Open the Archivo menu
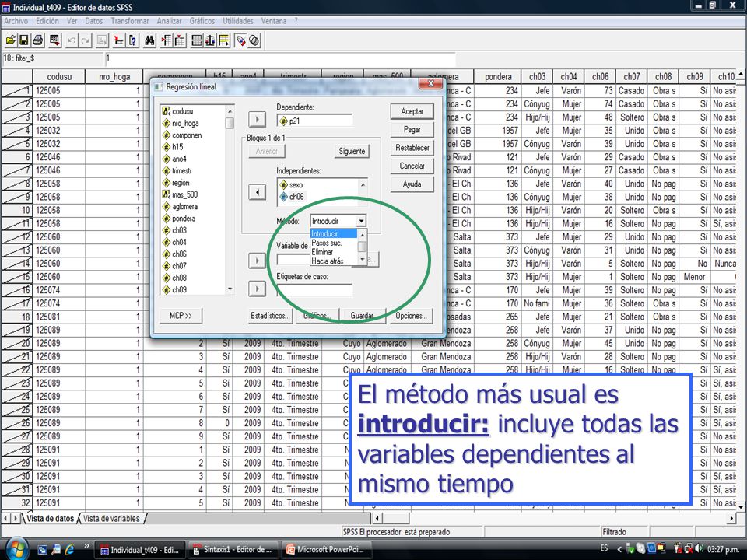The image size is (747, 560). click(16, 21)
